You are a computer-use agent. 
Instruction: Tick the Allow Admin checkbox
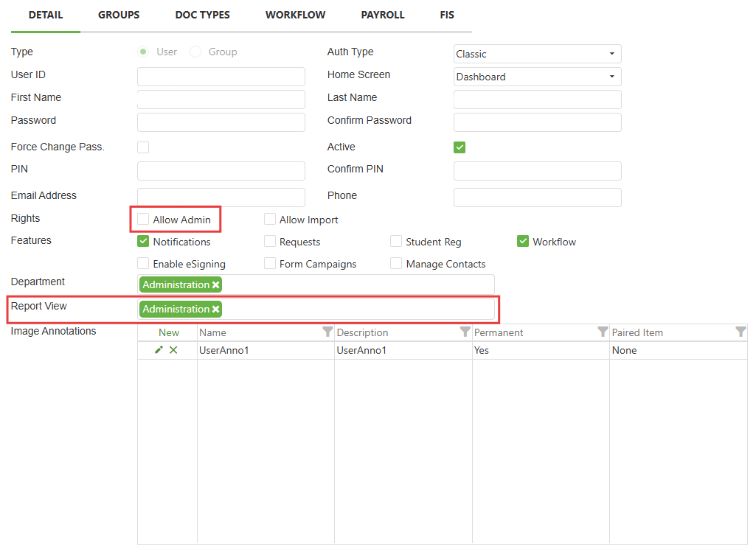point(143,219)
